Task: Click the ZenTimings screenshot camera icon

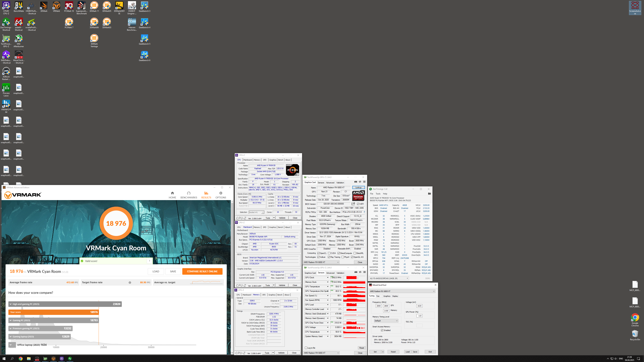Action: coord(429,194)
